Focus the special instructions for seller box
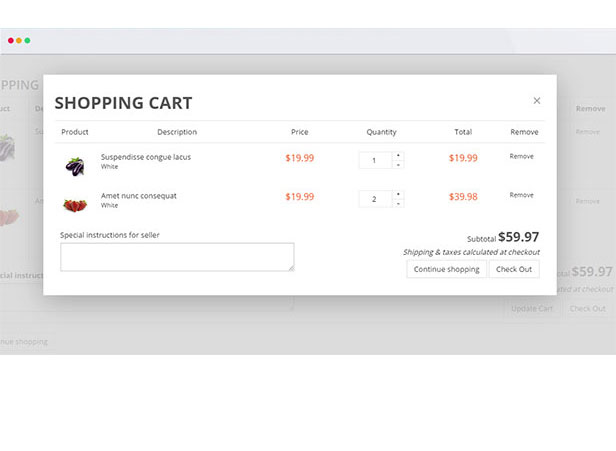 (x=177, y=257)
